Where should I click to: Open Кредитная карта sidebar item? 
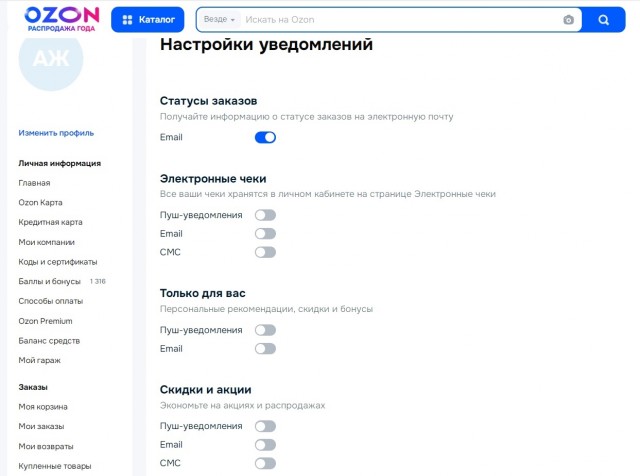50,222
